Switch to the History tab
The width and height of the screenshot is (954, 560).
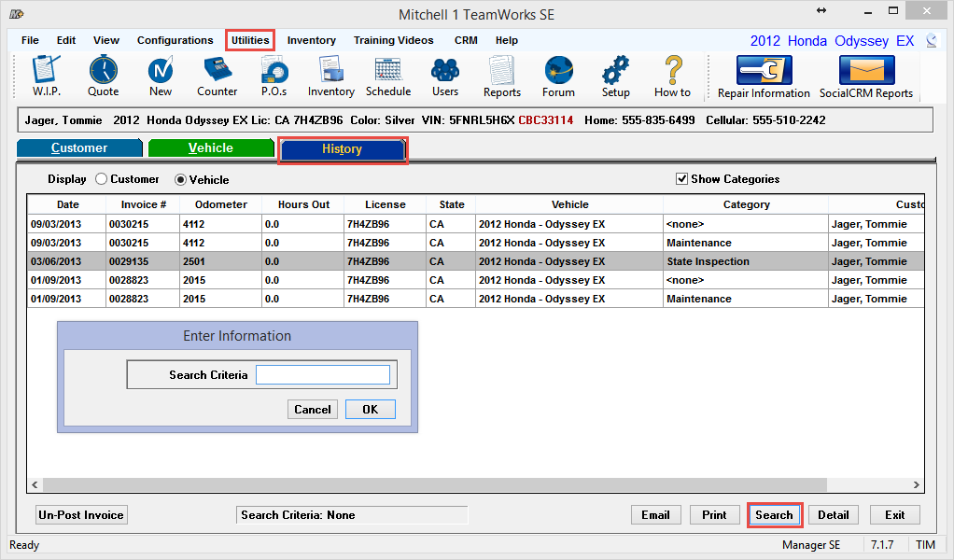coord(342,149)
